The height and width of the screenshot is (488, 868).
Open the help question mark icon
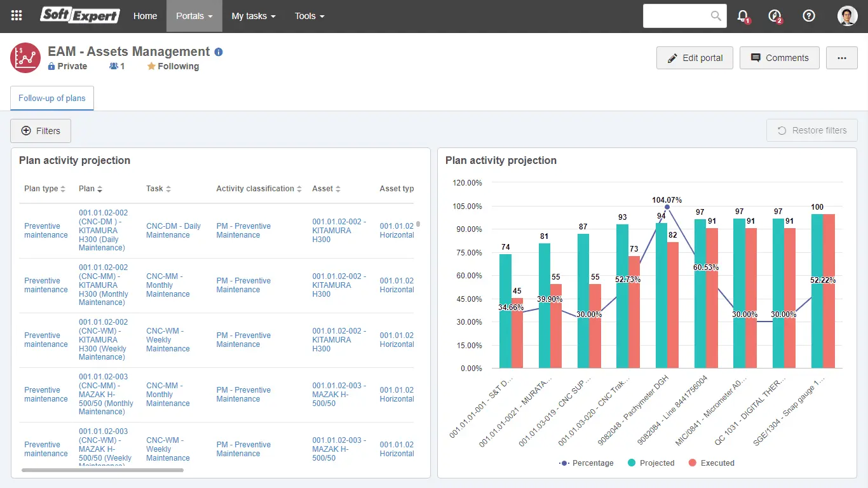(809, 16)
